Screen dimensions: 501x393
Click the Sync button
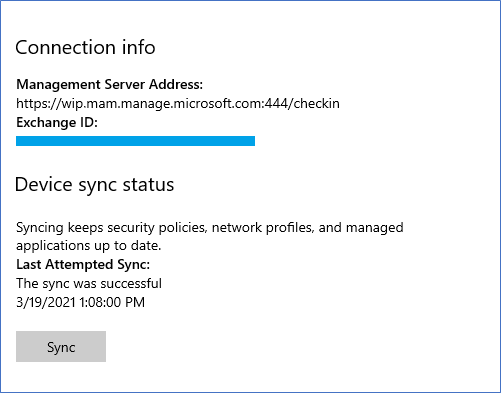pyautogui.click(x=61, y=346)
